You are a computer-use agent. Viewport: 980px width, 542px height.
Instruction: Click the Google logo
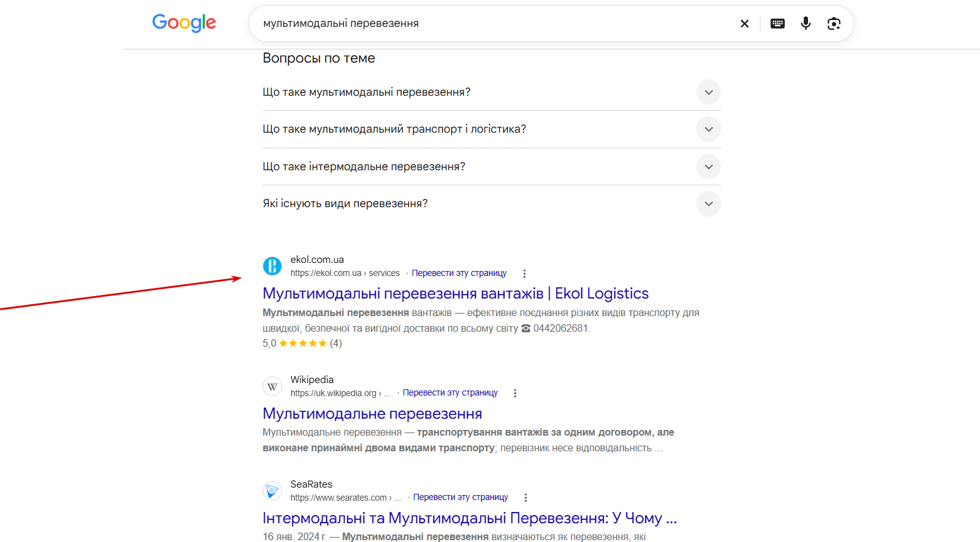pos(184,23)
